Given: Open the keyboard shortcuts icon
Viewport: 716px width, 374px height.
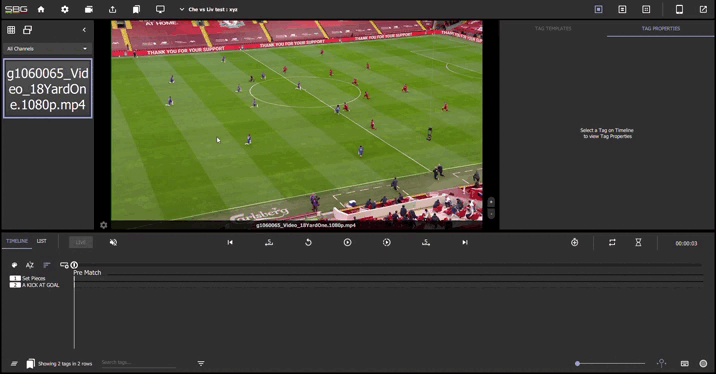Looking at the screenshot, I should tap(684, 363).
